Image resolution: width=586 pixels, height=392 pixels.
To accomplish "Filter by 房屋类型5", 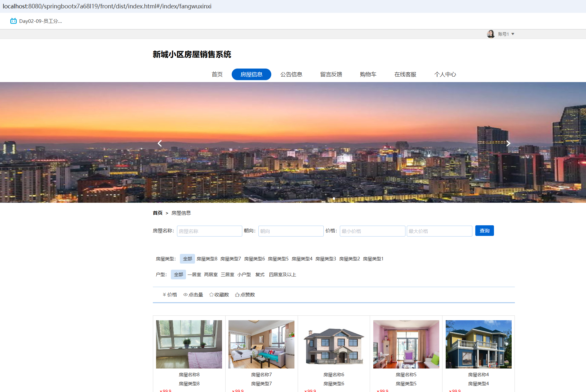I will 278,259.
